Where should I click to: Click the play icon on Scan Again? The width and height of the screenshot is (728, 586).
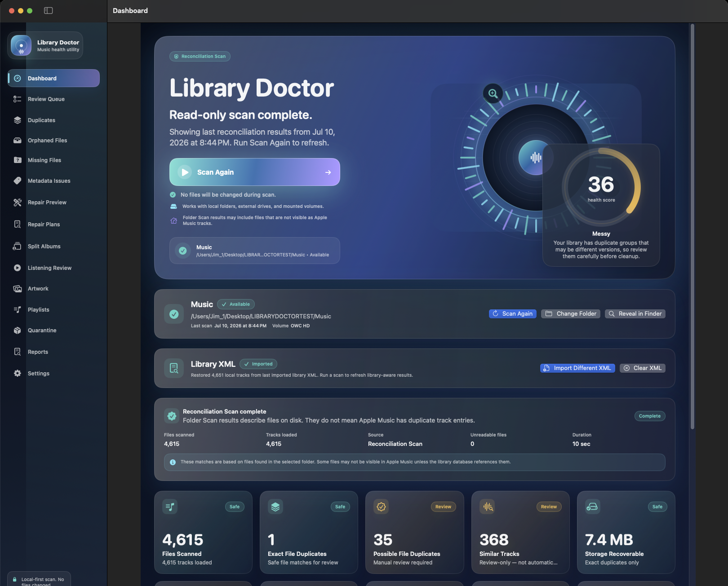pyautogui.click(x=185, y=172)
